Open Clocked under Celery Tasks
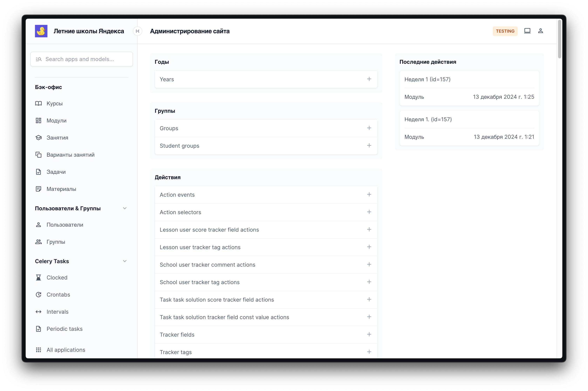Image resolution: width=588 pixels, height=391 pixels. click(57, 278)
